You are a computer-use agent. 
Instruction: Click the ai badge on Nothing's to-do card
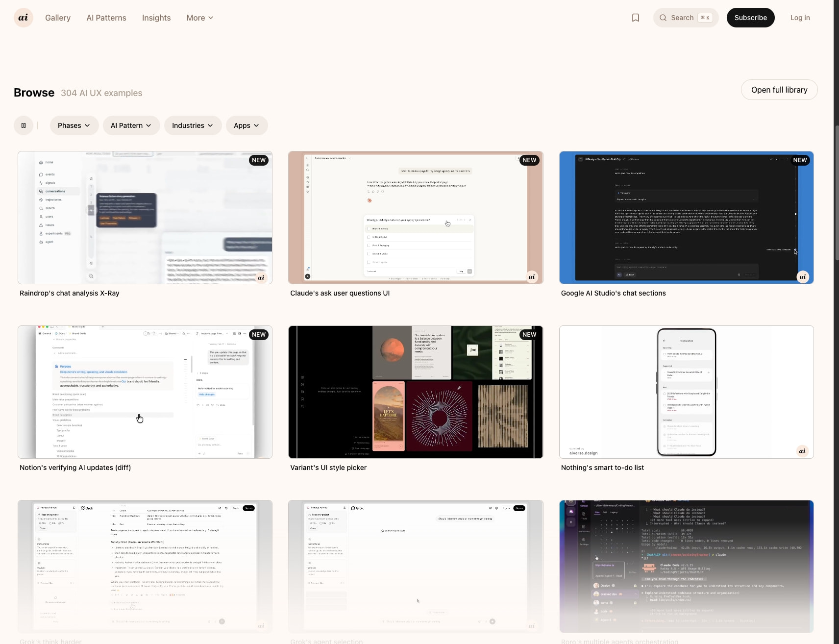tap(802, 451)
